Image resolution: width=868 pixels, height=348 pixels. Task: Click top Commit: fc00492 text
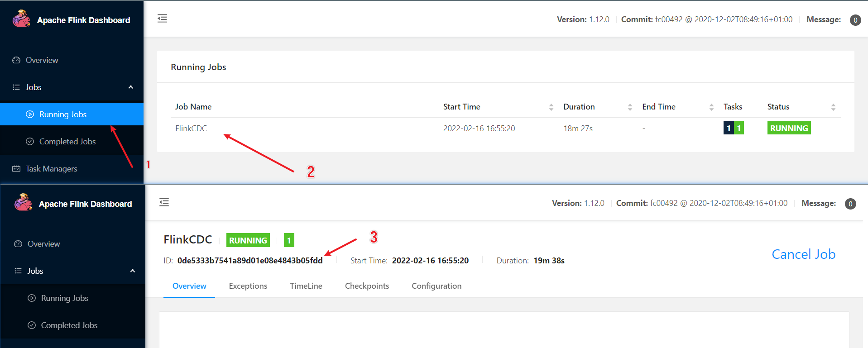(707, 19)
